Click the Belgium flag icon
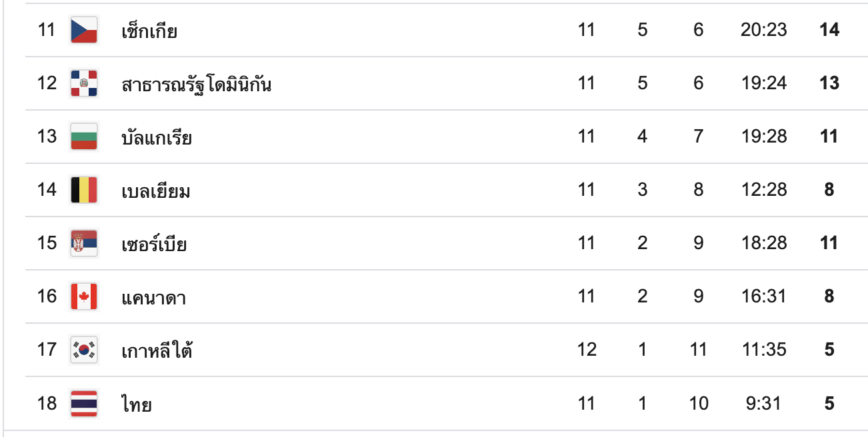This screenshot has width=868, height=437. 84,190
